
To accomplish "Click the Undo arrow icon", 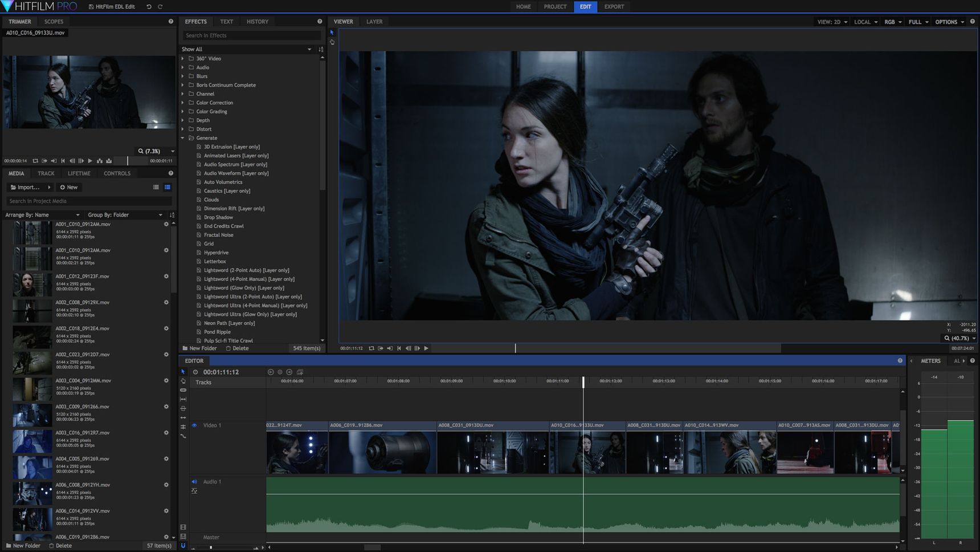I will point(149,7).
